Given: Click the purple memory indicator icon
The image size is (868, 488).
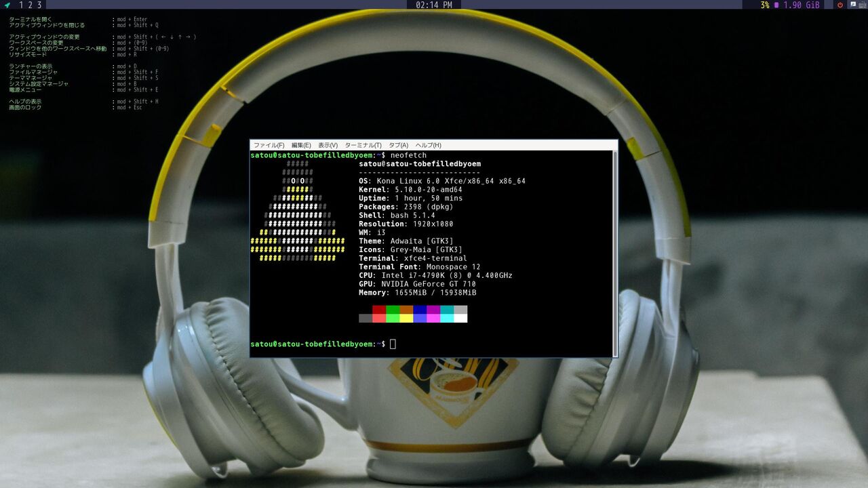Looking at the screenshot, I should coord(776,5).
